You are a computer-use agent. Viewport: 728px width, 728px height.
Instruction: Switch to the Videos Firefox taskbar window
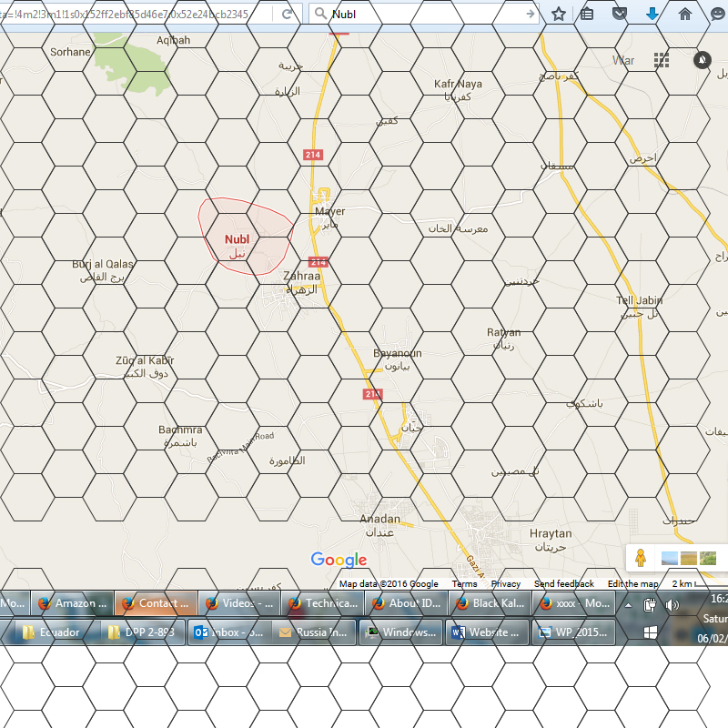click(x=239, y=603)
